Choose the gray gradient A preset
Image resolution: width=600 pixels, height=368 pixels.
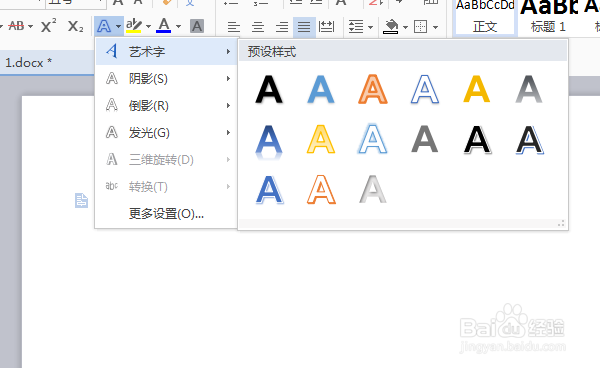528,90
